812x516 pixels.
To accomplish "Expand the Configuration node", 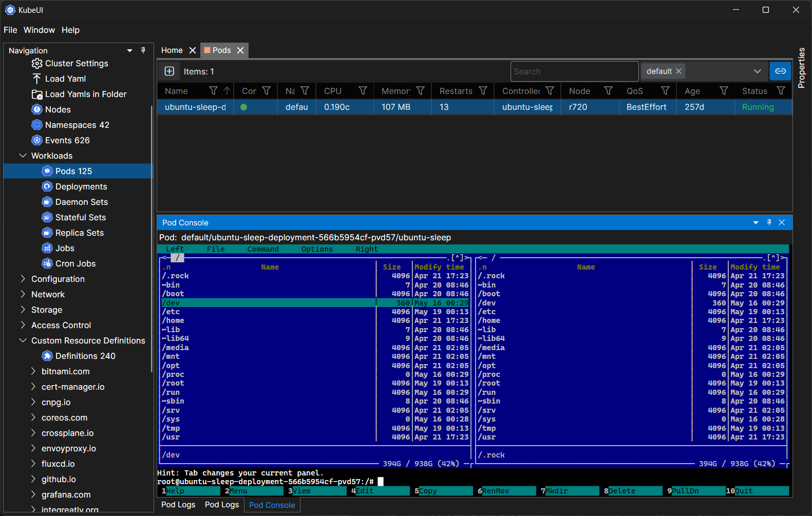I will (x=23, y=279).
